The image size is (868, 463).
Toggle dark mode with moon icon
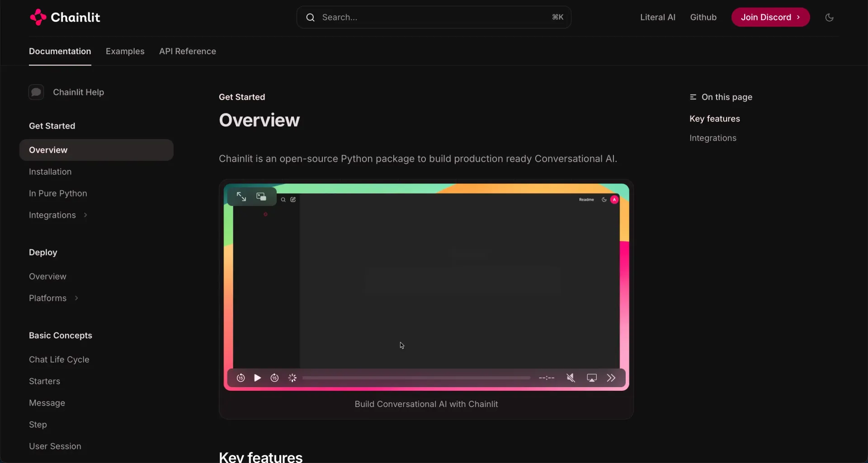[829, 17]
